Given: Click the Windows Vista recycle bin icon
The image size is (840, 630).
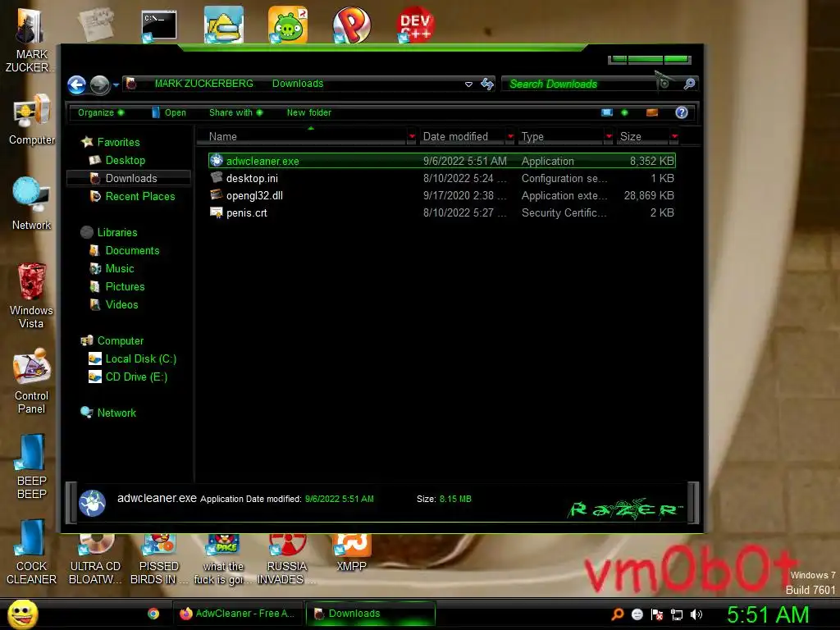Looking at the screenshot, I should pyautogui.click(x=32, y=295).
